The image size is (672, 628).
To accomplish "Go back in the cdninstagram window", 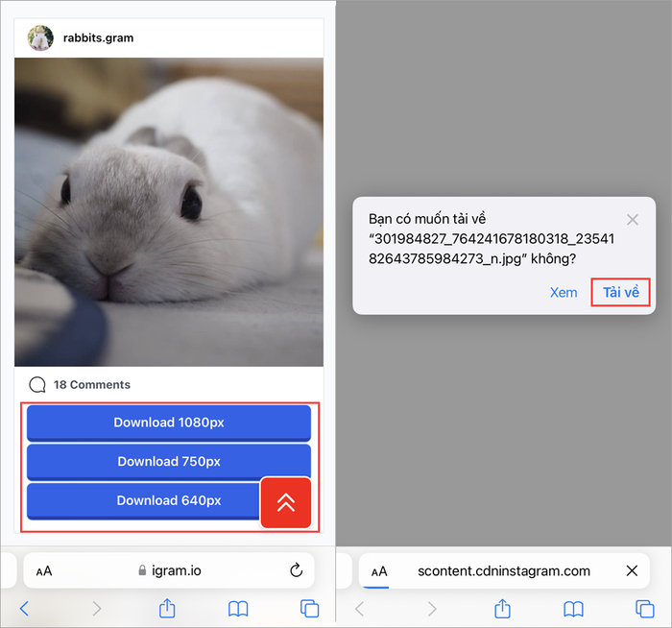I will pyautogui.click(x=360, y=609).
